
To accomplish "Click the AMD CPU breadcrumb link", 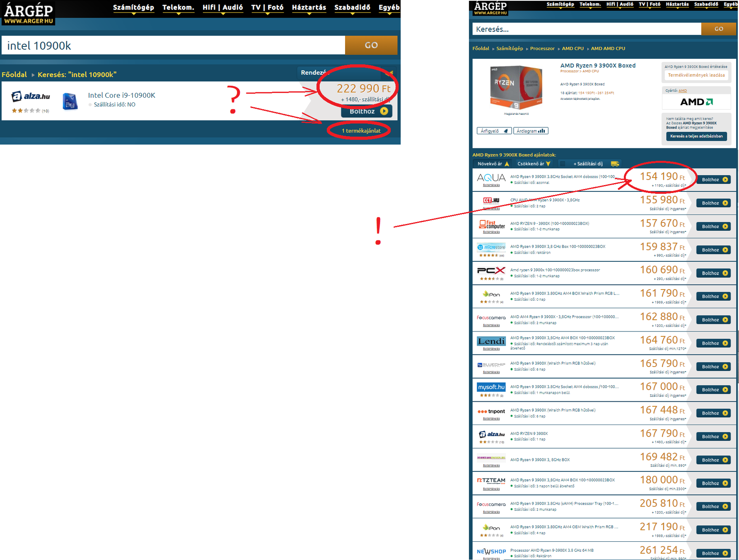I will pyautogui.click(x=572, y=48).
